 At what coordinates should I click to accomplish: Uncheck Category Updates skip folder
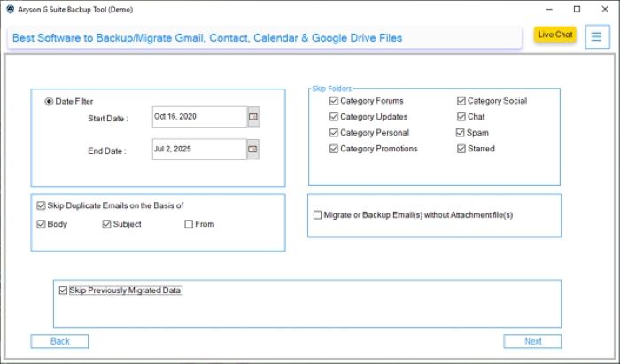tap(334, 117)
